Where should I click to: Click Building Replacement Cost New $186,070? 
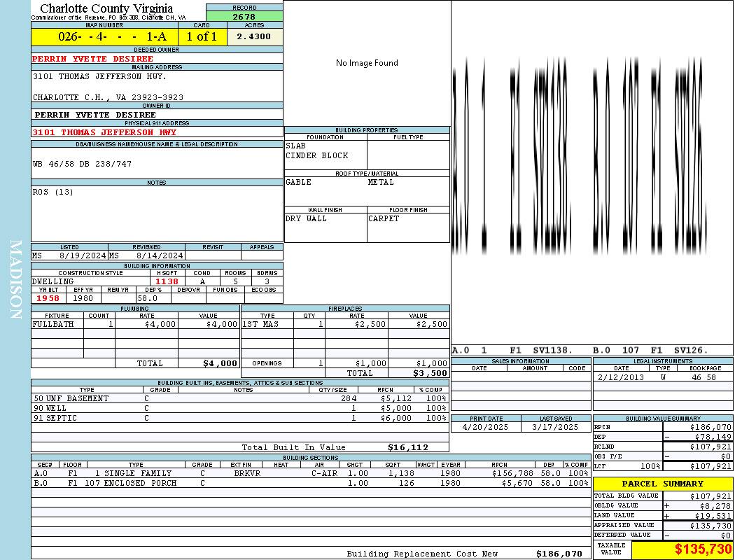click(x=559, y=554)
